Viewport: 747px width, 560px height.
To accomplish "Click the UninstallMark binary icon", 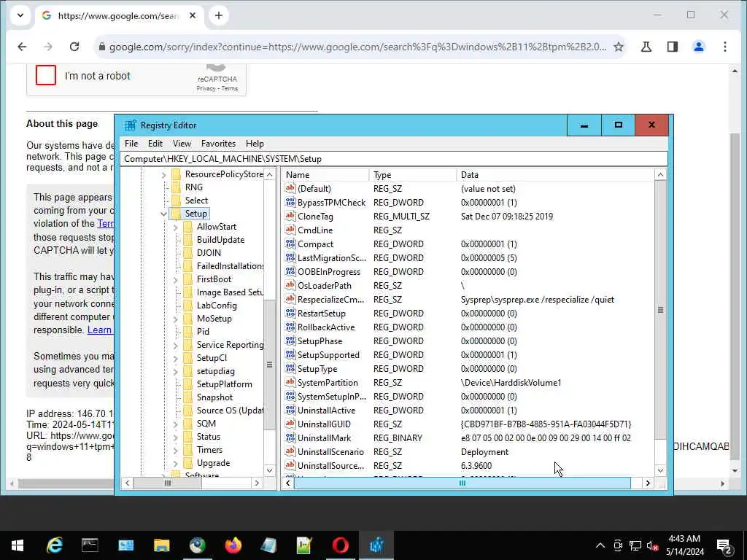I will click(x=290, y=437).
